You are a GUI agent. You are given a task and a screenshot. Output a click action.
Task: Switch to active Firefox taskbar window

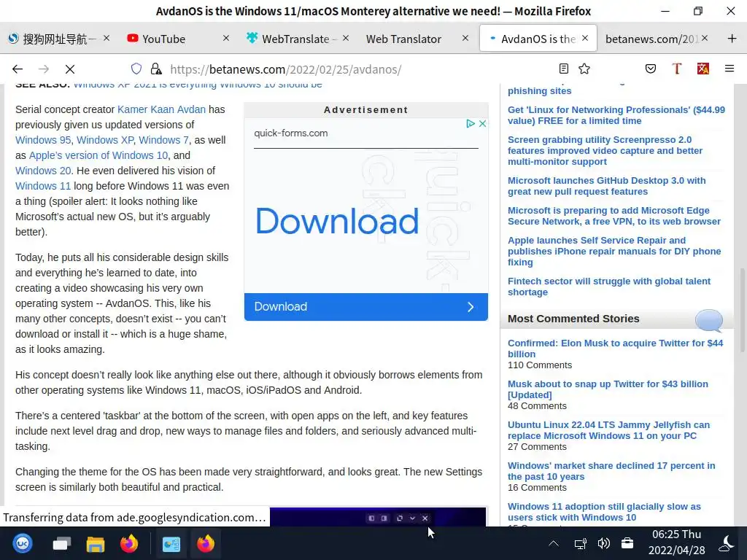pyautogui.click(x=206, y=543)
